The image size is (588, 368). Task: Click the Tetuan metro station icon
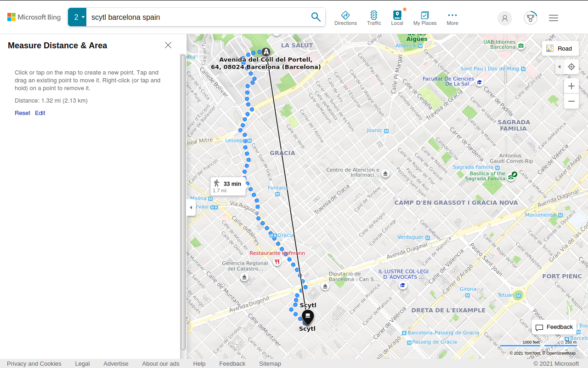click(x=519, y=295)
